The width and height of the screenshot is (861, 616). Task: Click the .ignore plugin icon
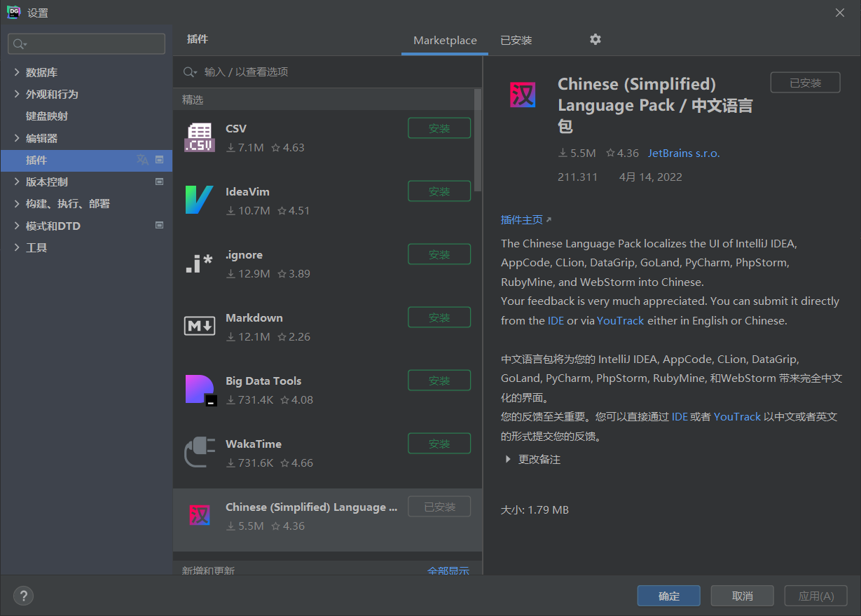point(199,263)
